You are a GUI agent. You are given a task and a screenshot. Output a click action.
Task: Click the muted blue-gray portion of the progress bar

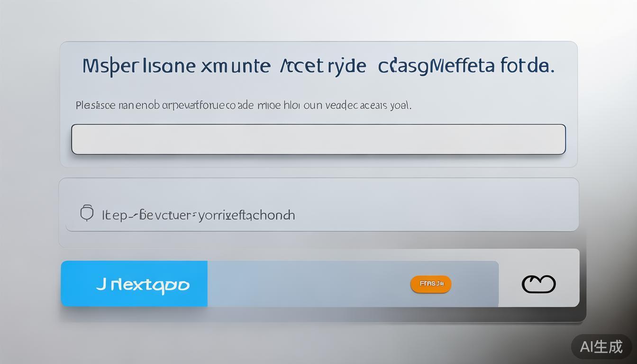coord(353,283)
